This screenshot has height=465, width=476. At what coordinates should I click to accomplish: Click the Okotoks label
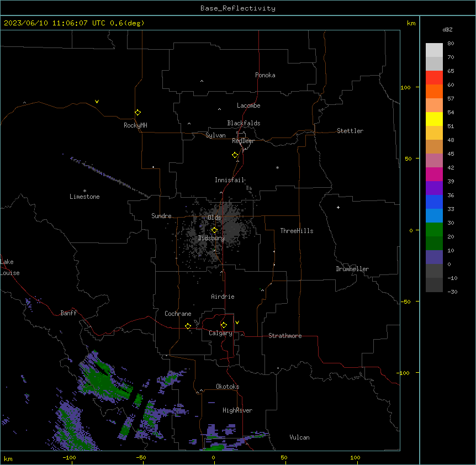click(228, 387)
